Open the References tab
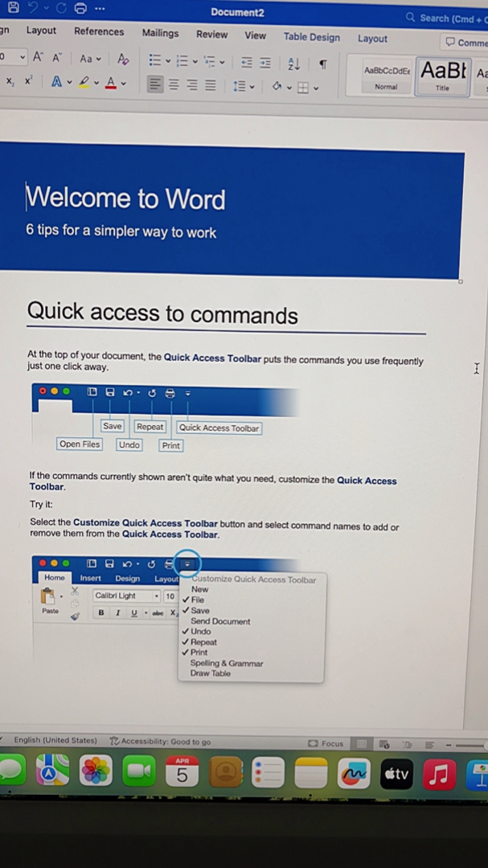The height and width of the screenshot is (868, 488). coord(99,31)
